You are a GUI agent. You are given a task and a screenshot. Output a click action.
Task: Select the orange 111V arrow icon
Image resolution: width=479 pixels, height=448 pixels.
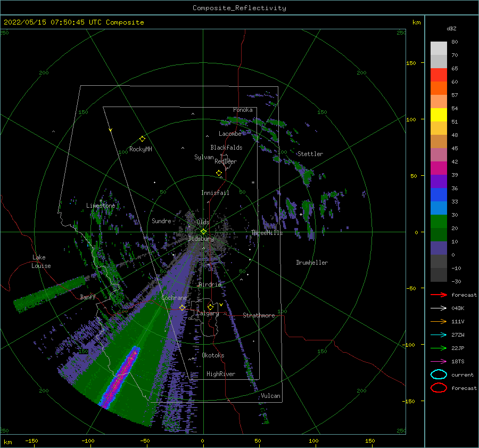coord(439,321)
